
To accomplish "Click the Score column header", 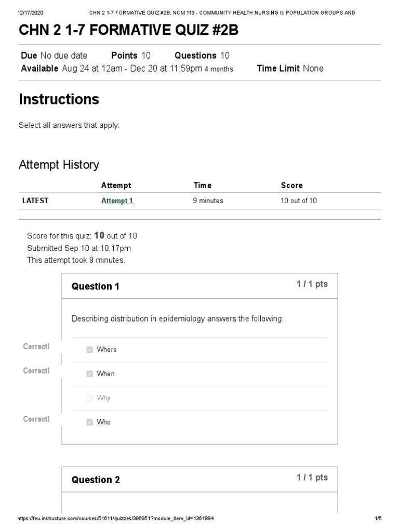I will point(291,185).
